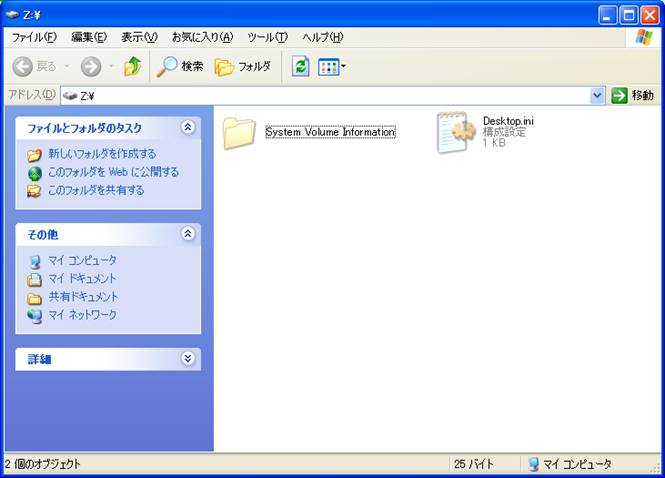
Task: Click 新しいフォルダを作成する link
Action: [102, 154]
